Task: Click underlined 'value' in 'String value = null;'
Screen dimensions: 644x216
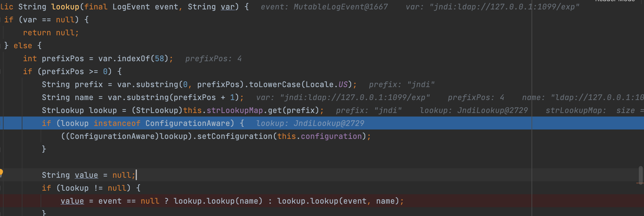Action: pyautogui.click(x=86, y=175)
